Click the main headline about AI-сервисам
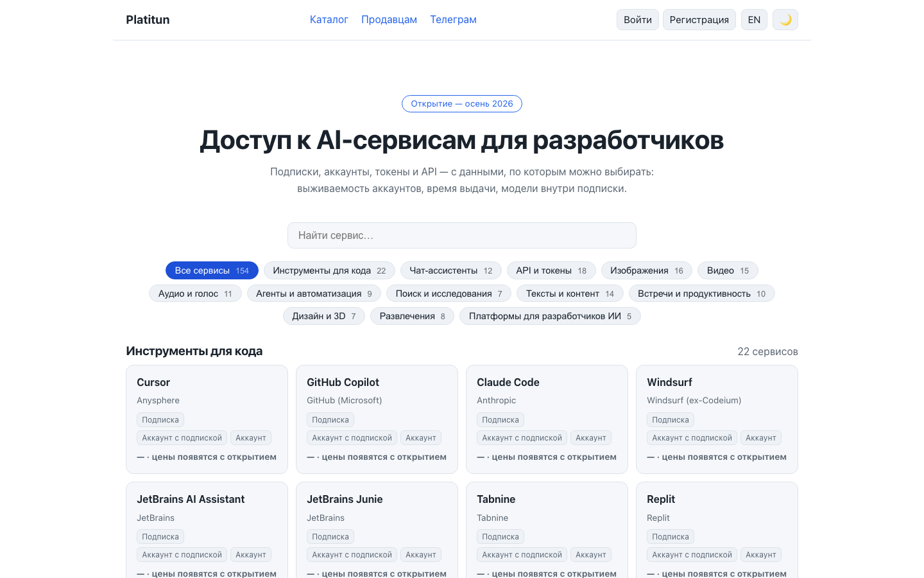Viewport: 924px width, 578px height. (462, 140)
